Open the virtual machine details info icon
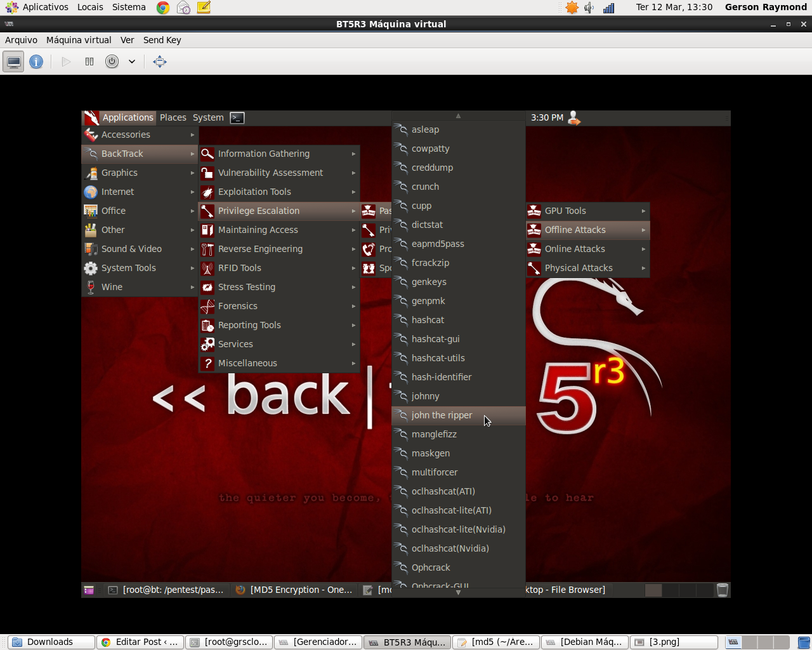This screenshot has height=650, width=812. click(x=36, y=62)
